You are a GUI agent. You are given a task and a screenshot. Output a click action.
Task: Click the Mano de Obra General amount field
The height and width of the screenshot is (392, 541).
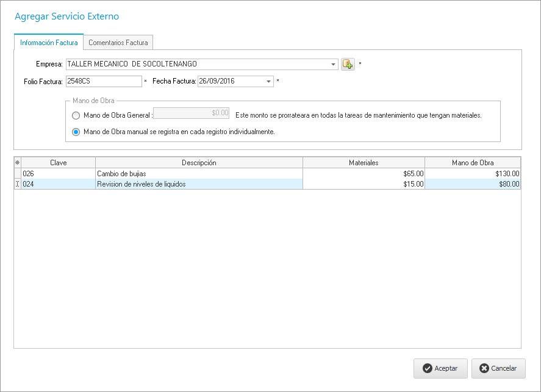pyautogui.click(x=192, y=113)
